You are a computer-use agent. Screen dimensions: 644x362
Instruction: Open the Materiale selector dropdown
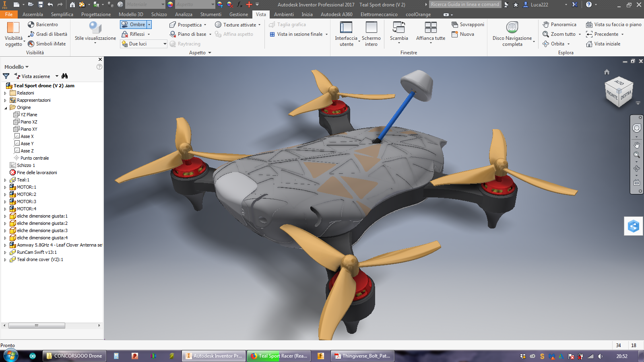163,4
